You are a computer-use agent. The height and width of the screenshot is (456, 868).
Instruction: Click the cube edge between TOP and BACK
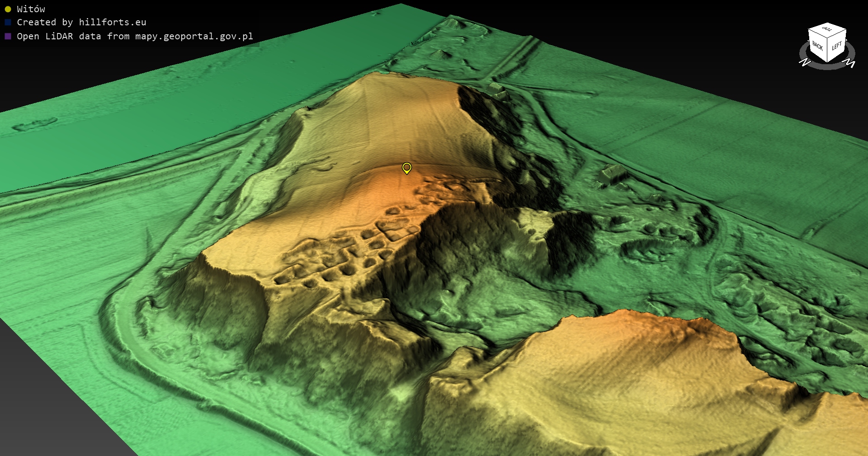point(817,33)
